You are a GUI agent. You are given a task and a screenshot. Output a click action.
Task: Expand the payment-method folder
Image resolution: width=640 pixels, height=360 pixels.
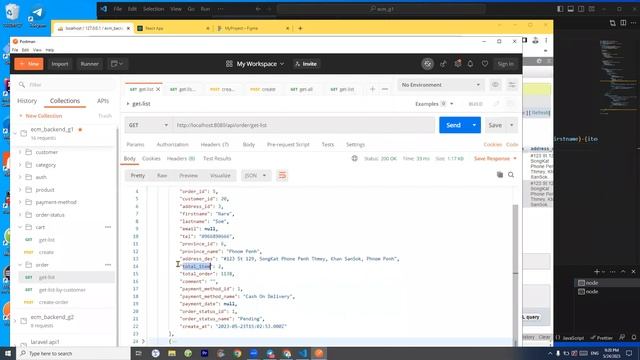click(x=20, y=202)
